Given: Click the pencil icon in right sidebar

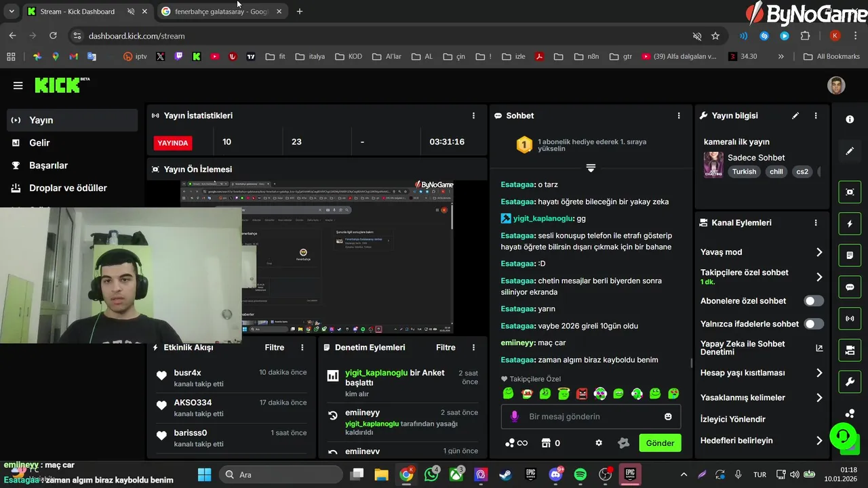Looking at the screenshot, I should [x=850, y=151].
